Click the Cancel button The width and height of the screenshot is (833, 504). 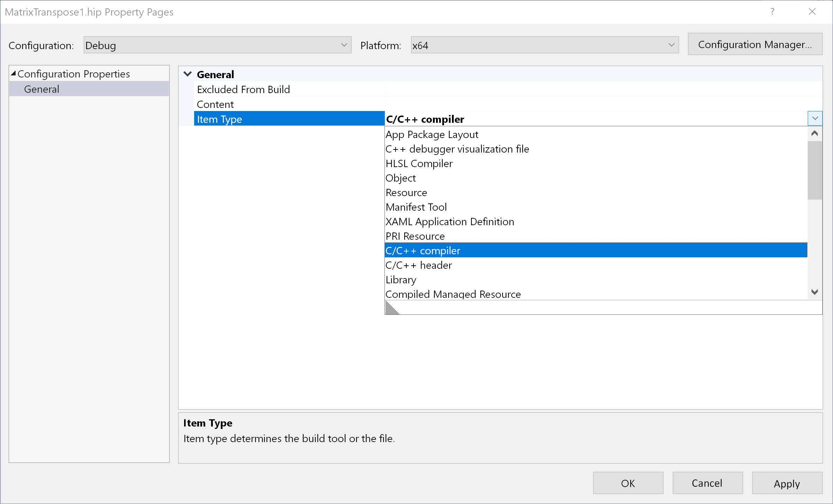[707, 483]
